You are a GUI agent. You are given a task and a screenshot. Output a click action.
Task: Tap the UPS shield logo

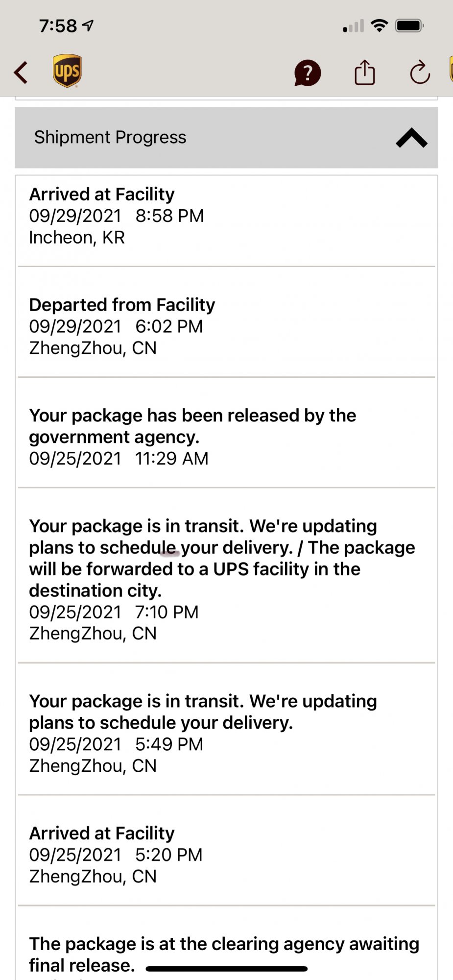(67, 71)
